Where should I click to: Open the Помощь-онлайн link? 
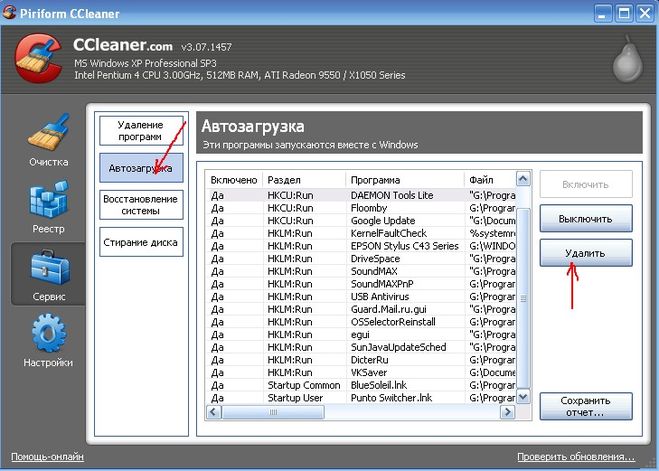tap(47, 457)
